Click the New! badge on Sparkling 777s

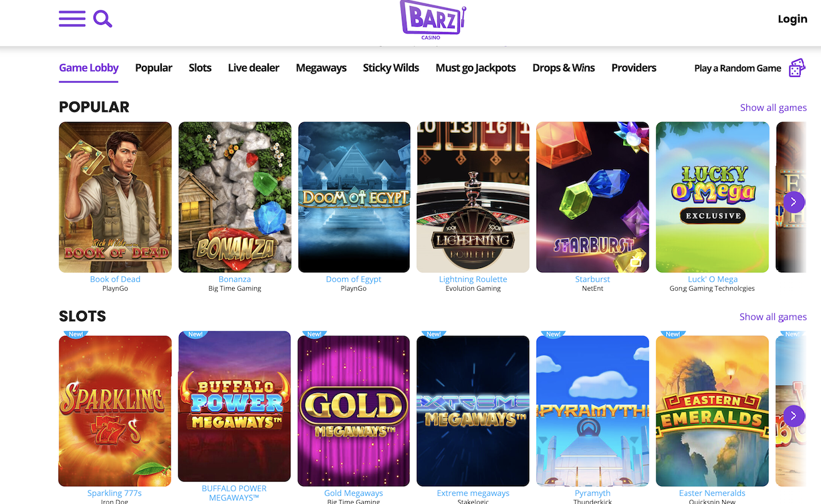[x=76, y=334]
